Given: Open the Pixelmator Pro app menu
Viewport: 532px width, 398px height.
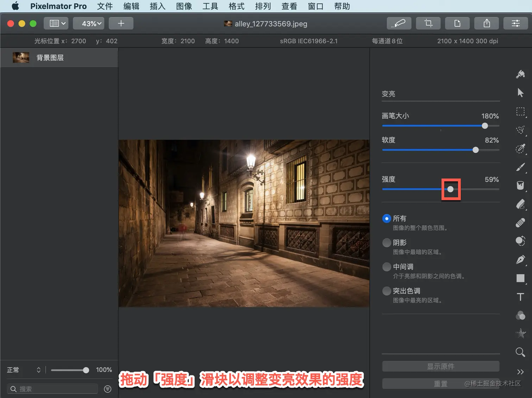Looking at the screenshot, I should 58,6.
